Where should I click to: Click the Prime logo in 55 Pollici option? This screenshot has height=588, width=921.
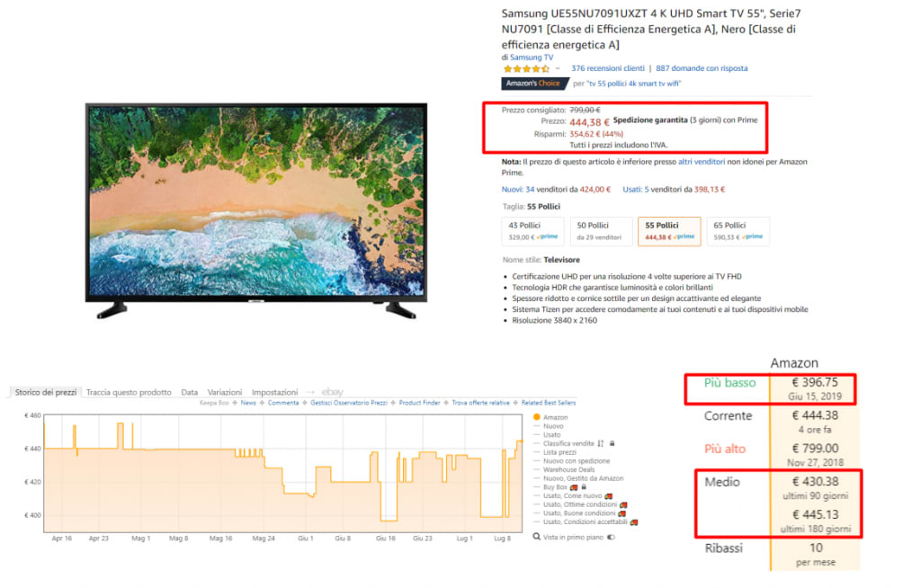684,236
